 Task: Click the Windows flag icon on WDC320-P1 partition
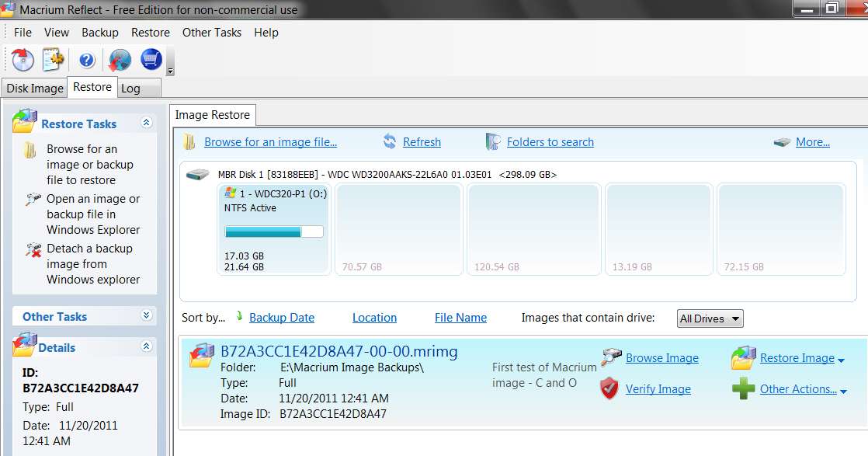(231, 193)
